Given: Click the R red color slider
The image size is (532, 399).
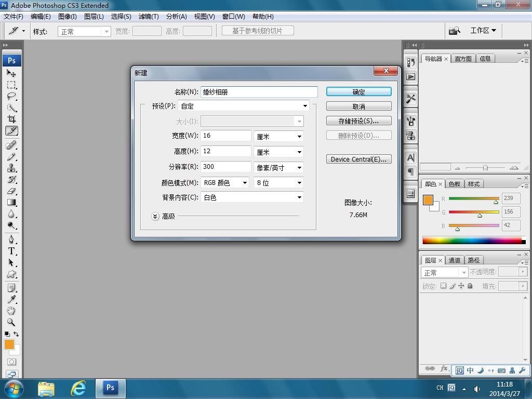Looking at the screenshot, I should point(474,198).
